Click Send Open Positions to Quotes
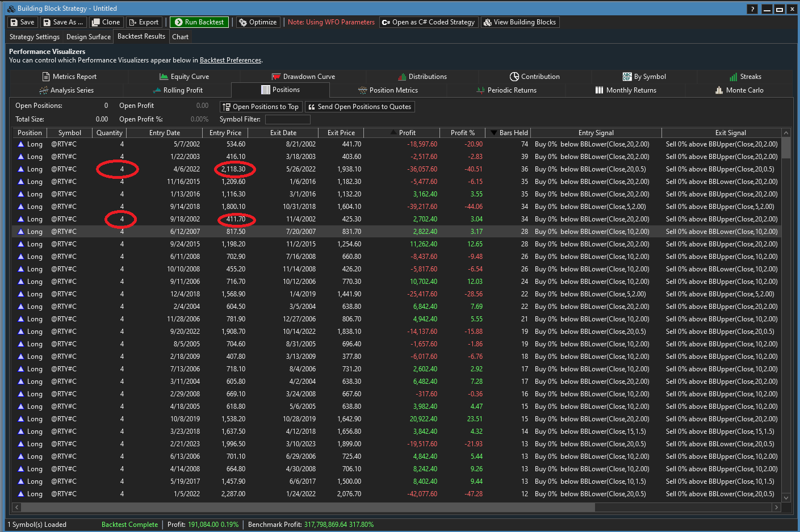Image resolution: width=800 pixels, height=532 pixels. [x=360, y=107]
